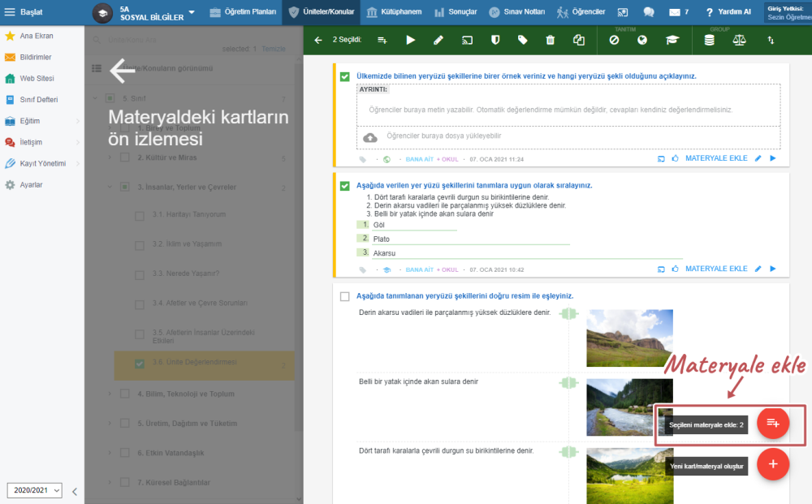Click red Seçileni materyale ekle round button

point(773,424)
